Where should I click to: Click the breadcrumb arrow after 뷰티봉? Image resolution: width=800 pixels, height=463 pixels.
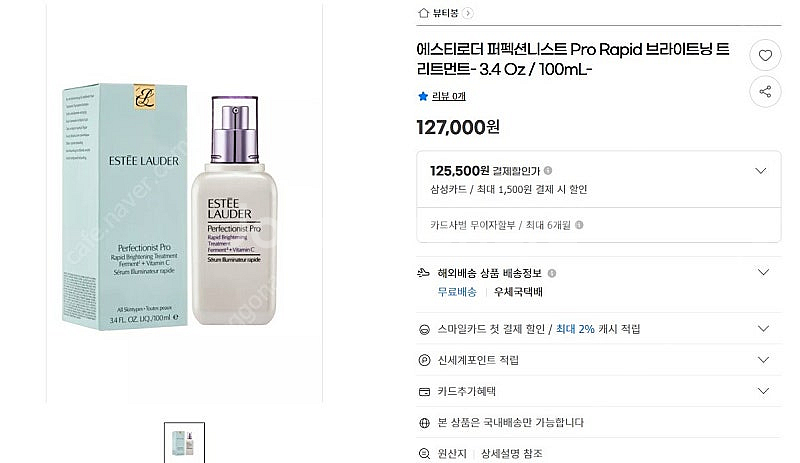[468, 13]
